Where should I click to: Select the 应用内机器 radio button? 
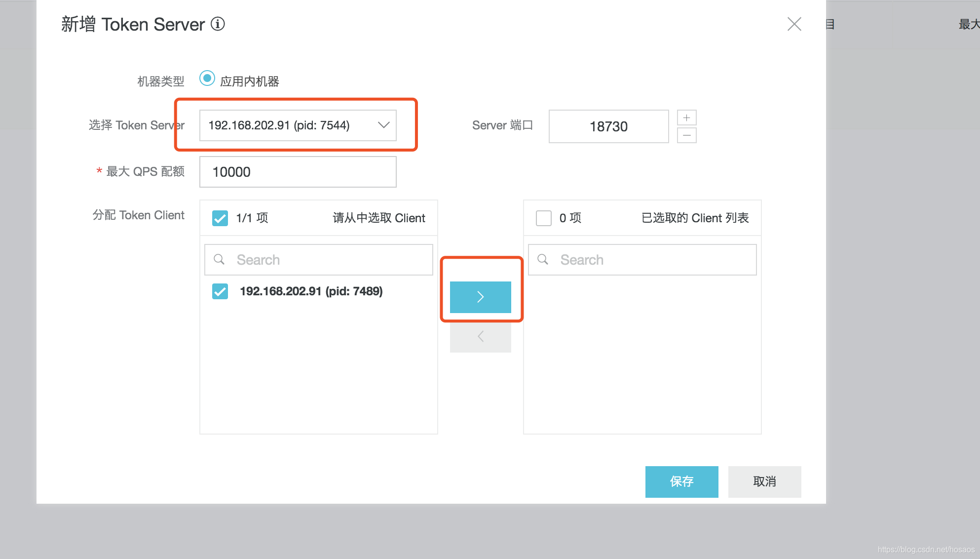[207, 78]
